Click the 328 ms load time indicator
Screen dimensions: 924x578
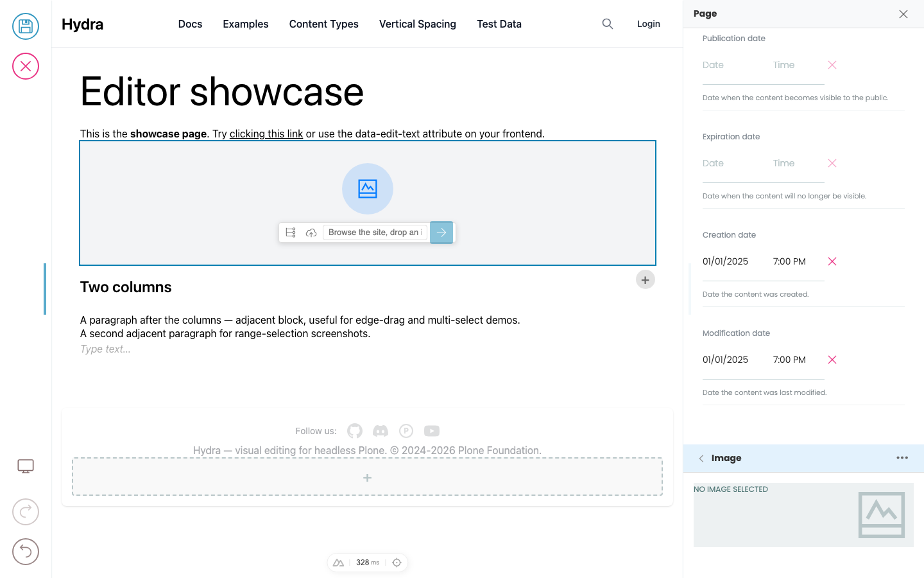[x=368, y=563]
